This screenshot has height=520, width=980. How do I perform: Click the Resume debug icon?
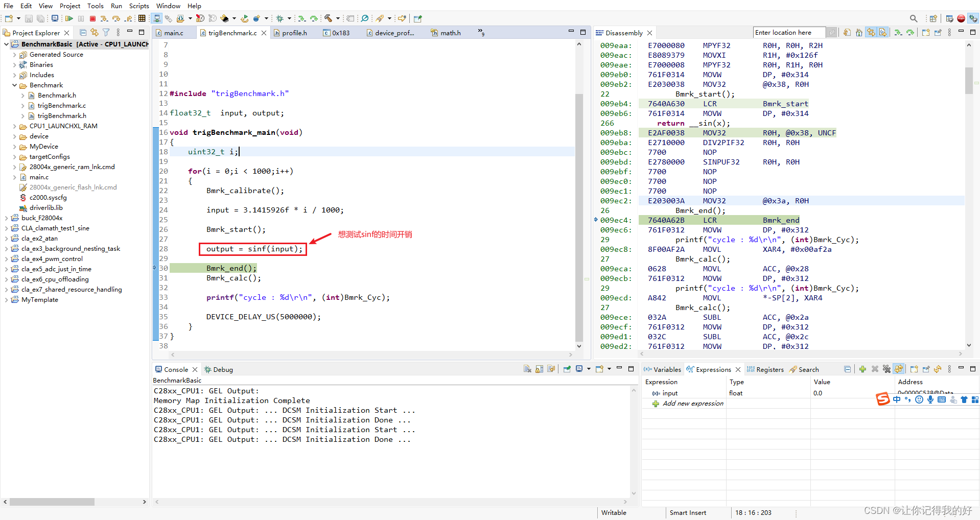[x=69, y=18]
